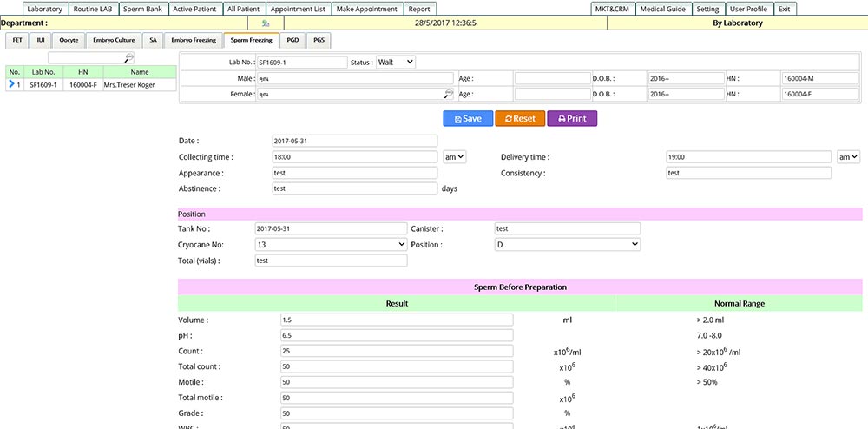
Task: Click the search magnifier in patient list filter
Action: click(x=128, y=57)
